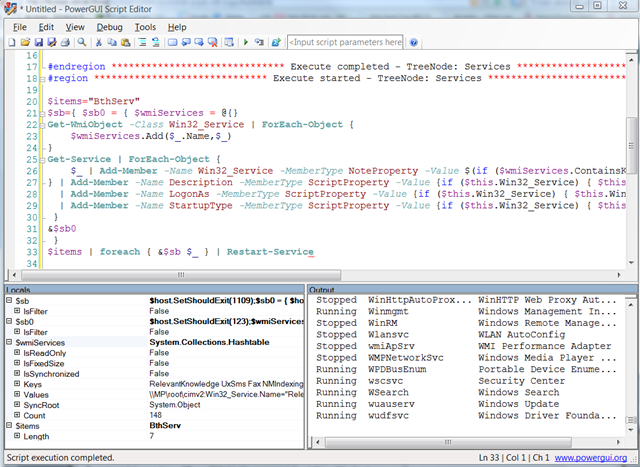
Task: Click the 'Script execution completed.' status text
Action: (60, 458)
